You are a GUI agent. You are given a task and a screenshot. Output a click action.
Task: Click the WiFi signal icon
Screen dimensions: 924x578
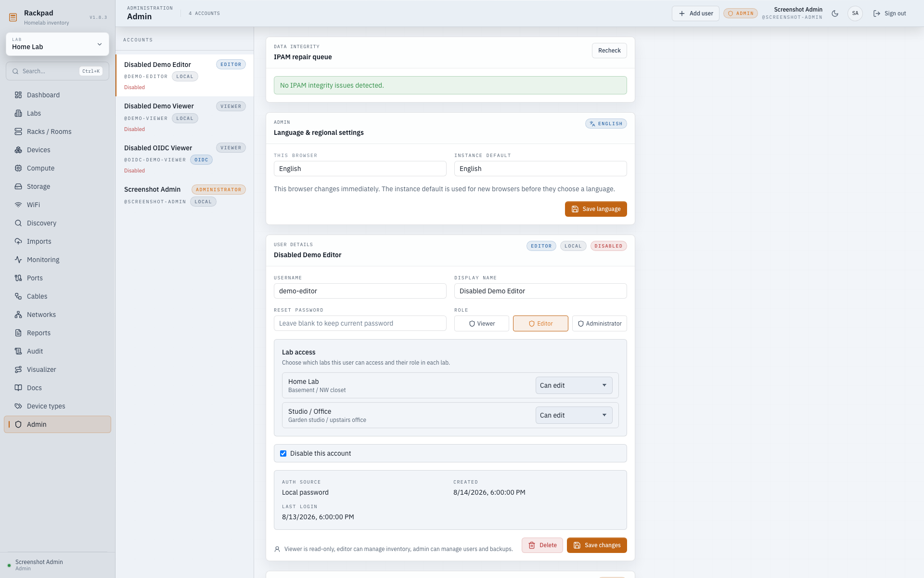click(x=18, y=205)
